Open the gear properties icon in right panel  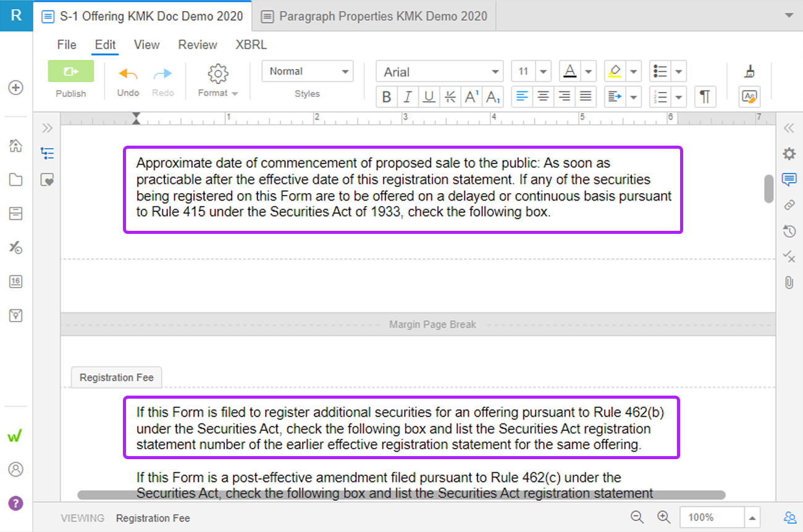pos(789,154)
